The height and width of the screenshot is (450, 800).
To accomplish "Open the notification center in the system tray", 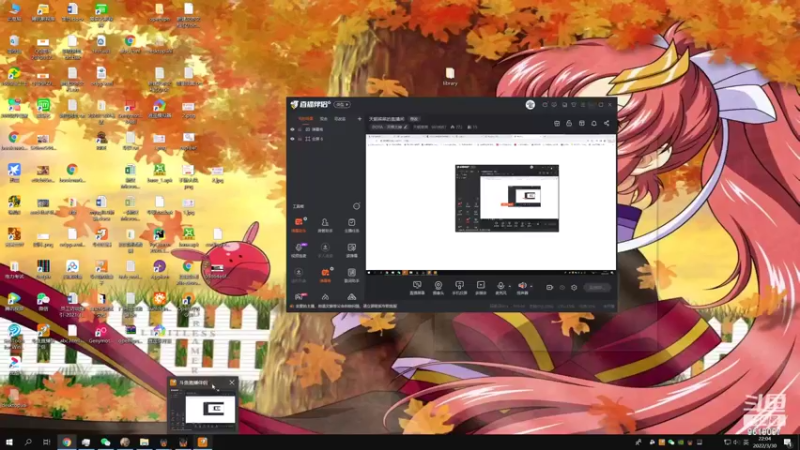I will pyautogui.click(x=788, y=442).
